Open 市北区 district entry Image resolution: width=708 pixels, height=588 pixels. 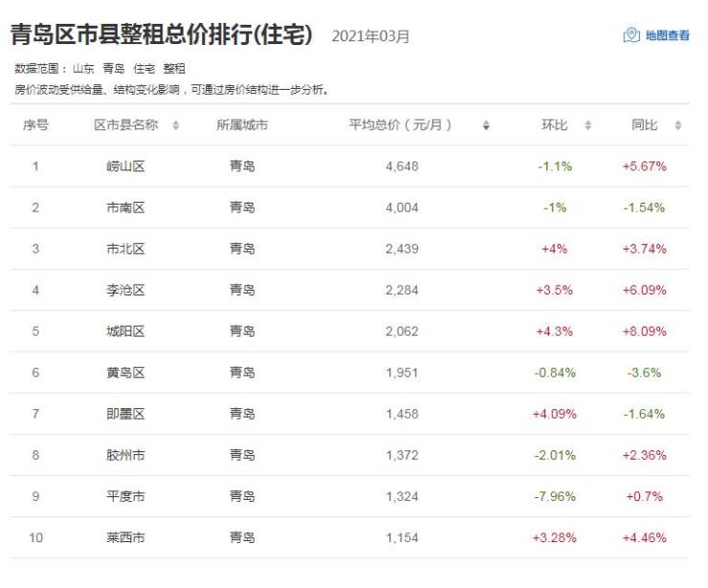(125, 249)
